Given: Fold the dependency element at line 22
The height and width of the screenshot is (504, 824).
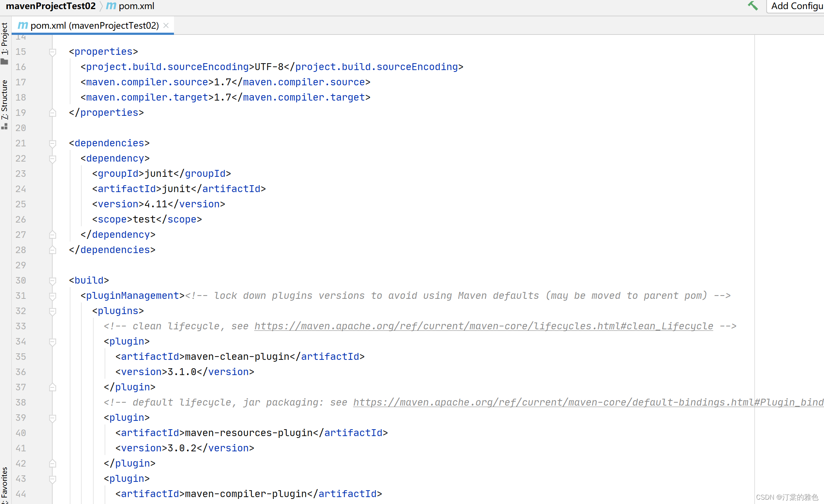Looking at the screenshot, I should pos(53,159).
